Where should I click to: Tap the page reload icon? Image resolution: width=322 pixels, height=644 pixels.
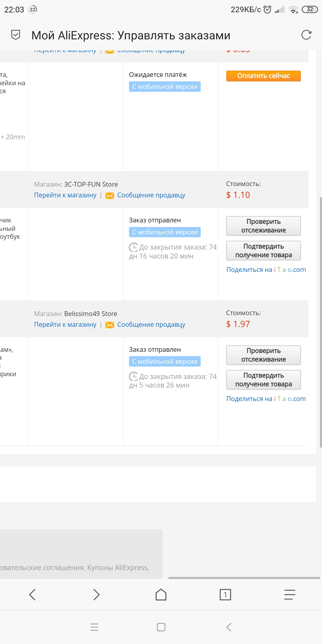306,35
